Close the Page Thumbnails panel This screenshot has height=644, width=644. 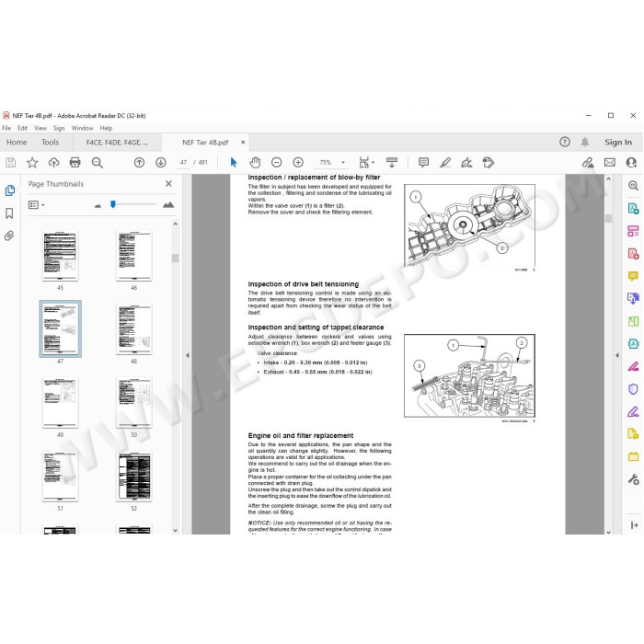(x=168, y=184)
